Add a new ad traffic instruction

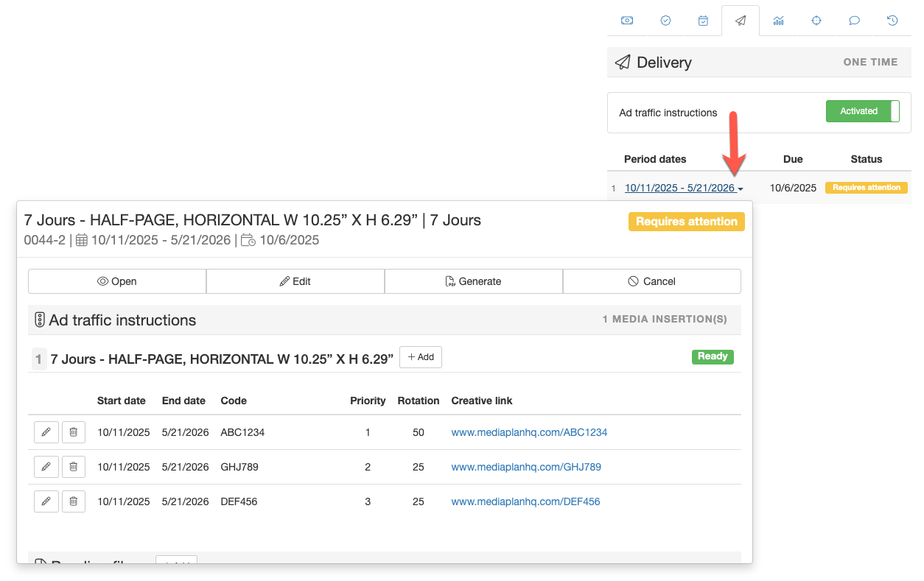[420, 357]
